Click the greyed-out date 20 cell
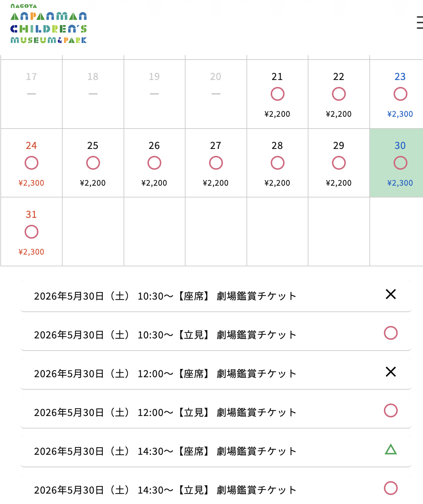This screenshot has width=423, height=504. click(x=216, y=94)
